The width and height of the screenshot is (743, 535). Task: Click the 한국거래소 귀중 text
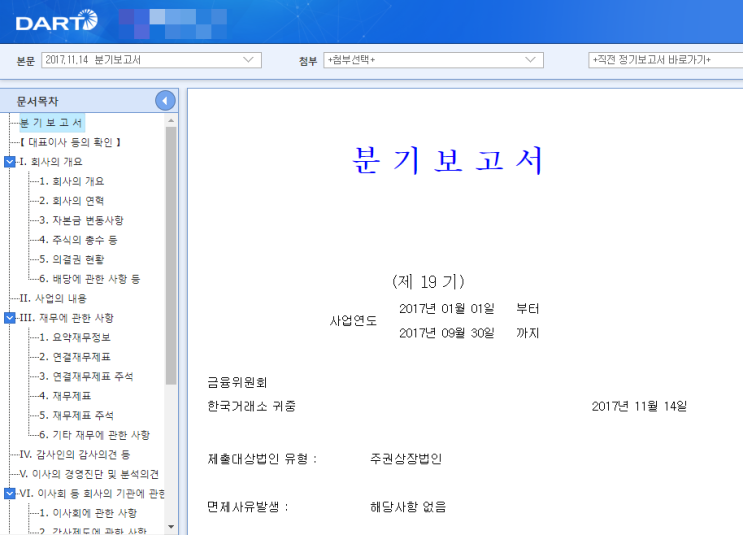pyautogui.click(x=252, y=406)
